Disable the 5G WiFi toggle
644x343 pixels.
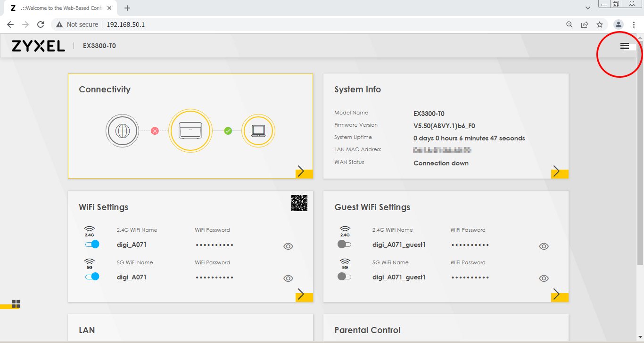tap(92, 277)
